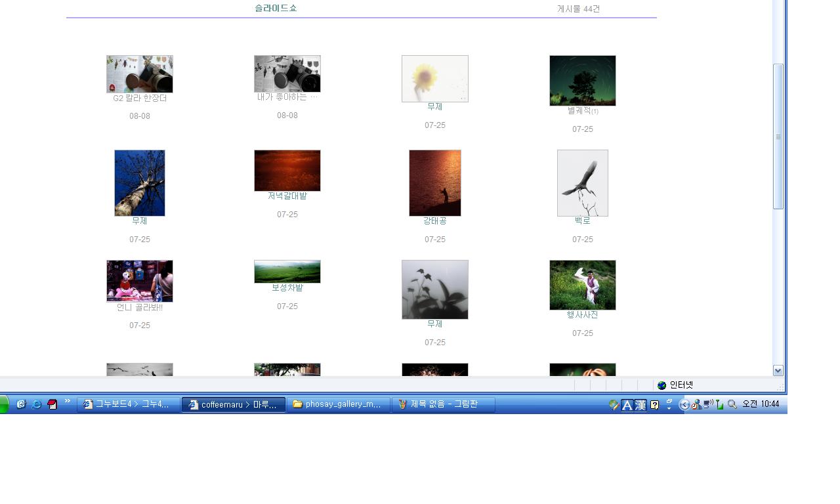Click the volume speaker tray icon
The height and width of the screenshot is (504, 840).
(709, 404)
